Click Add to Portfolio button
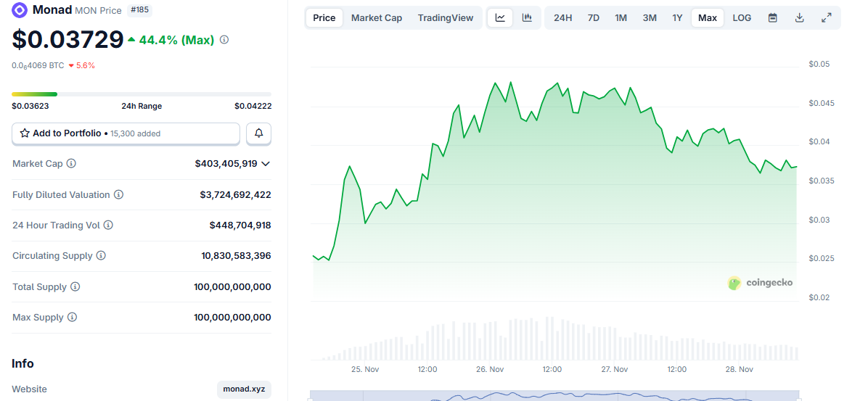Viewport: 868px width, 401px height. 126,133
